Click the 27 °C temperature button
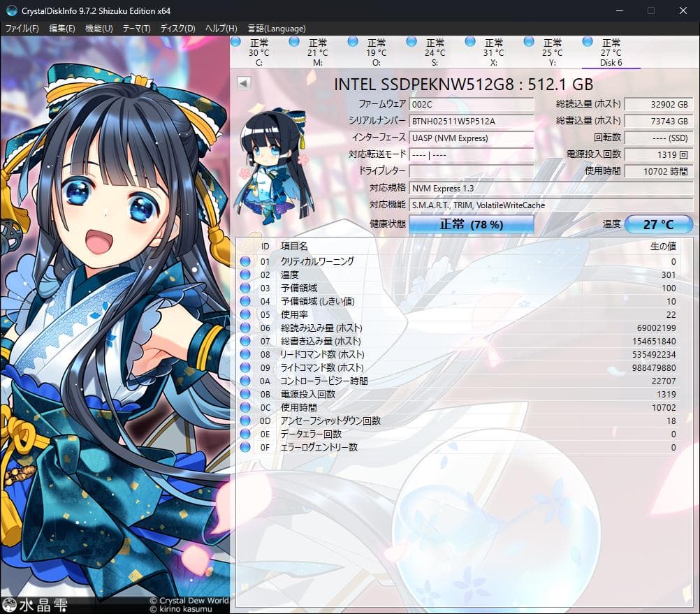The height and width of the screenshot is (614, 700). click(x=659, y=224)
